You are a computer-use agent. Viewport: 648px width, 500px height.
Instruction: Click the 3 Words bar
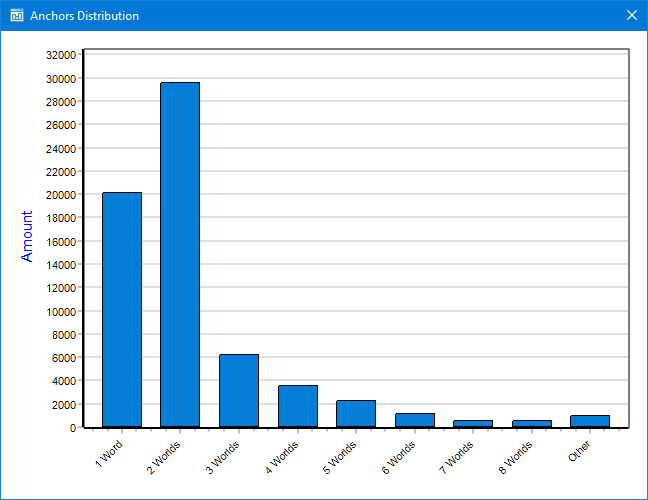[239, 391]
